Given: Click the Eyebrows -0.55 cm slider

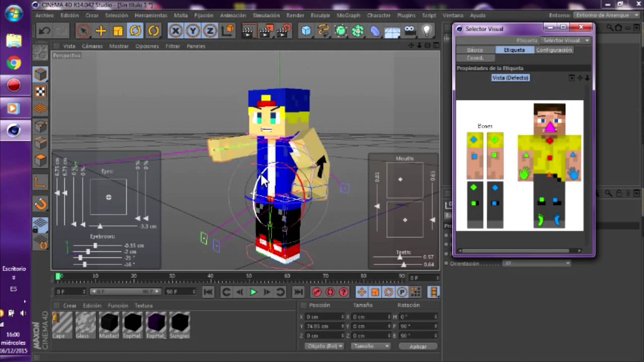Looking at the screenshot, I should click(x=95, y=245).
